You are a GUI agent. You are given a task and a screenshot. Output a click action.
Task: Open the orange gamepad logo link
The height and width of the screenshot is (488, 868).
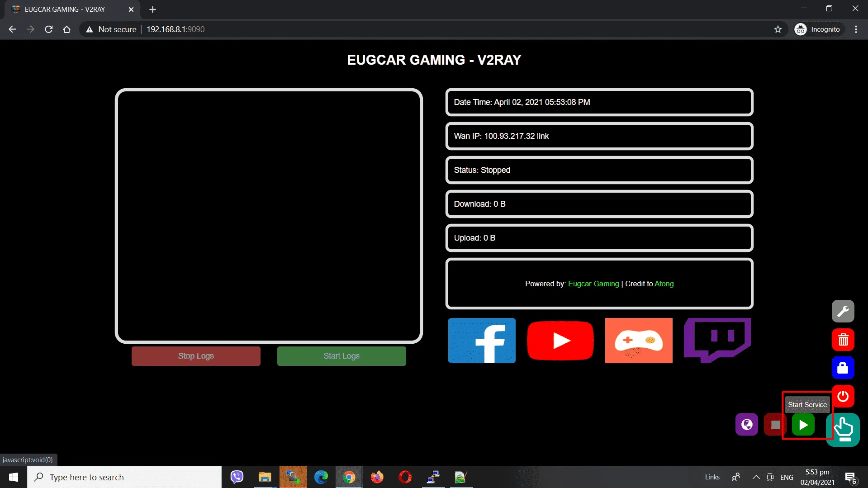click(639, 341)
